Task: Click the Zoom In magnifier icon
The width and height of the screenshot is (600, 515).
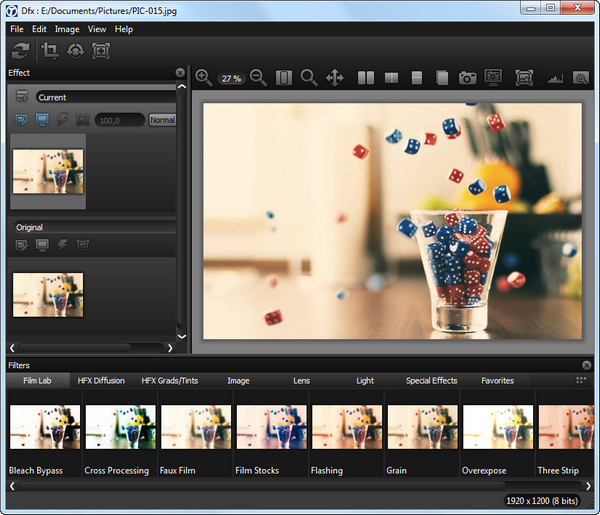Action: click(x=204, y=77)
